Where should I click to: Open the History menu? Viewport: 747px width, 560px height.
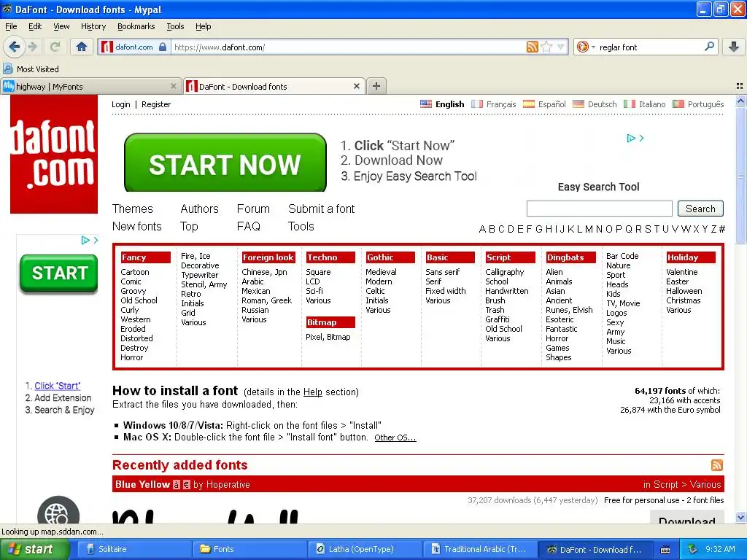pyautogui.click(x=93, y=26)
